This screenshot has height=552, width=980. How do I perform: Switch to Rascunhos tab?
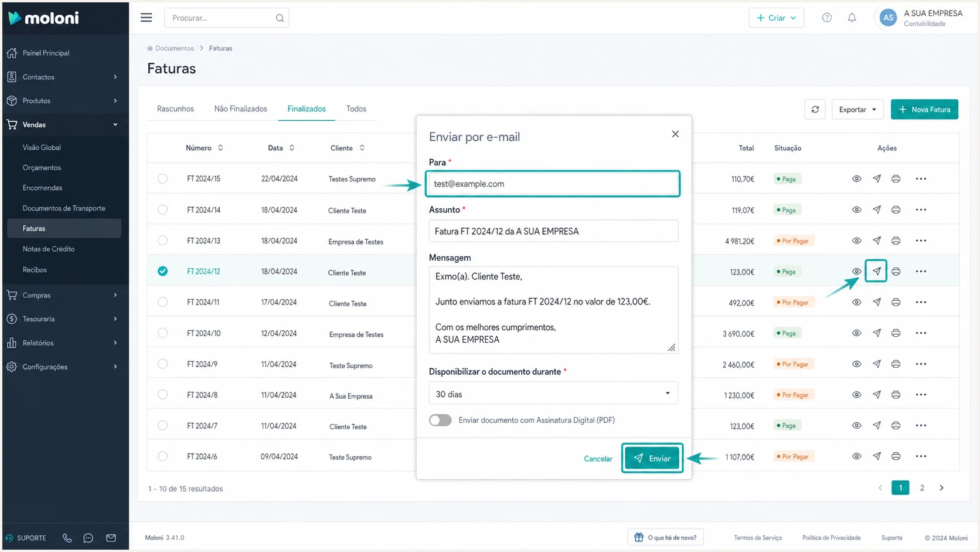click(x=175, y=109)
